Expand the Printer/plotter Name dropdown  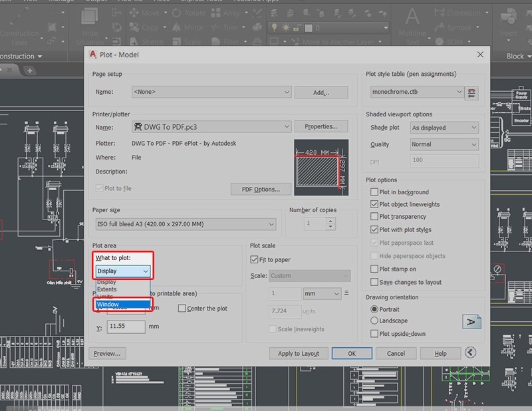[x=287, y=126]
